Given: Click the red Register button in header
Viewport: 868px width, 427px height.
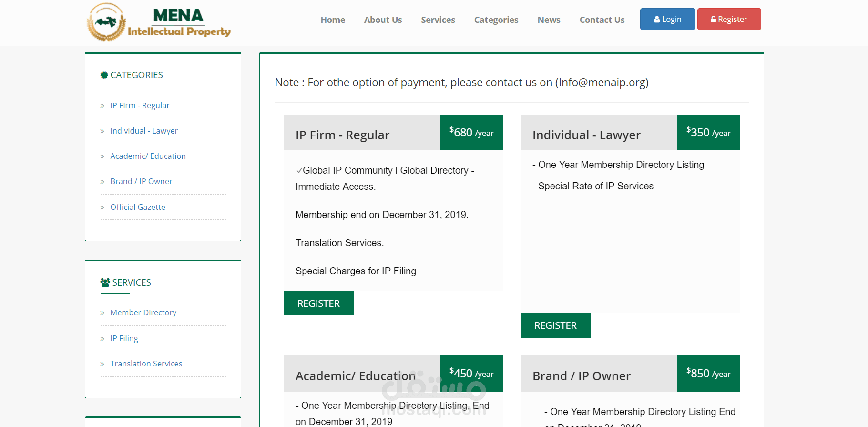Looking at the screenshot, I should (x=729, y=19).
